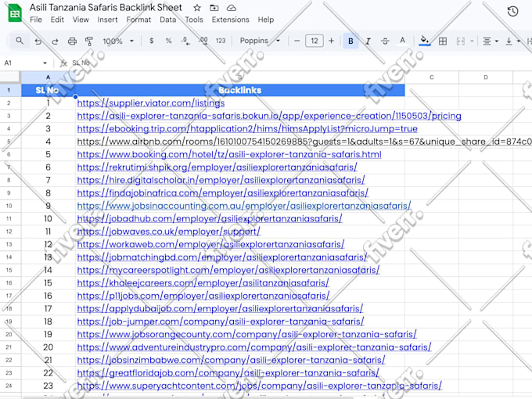Expand merge cells dropdown arrow
Screen dimensions: 532x399
click(472, 41)
